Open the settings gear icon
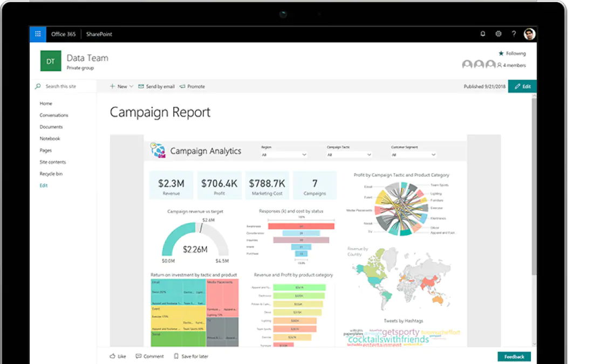The width and height of the screenshot is (601, 364). pos(498,34)
